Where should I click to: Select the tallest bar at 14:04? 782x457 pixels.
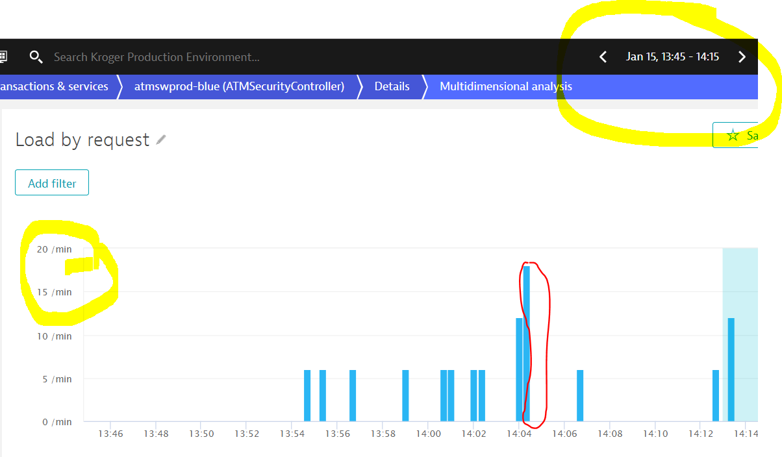coord(526,343)
